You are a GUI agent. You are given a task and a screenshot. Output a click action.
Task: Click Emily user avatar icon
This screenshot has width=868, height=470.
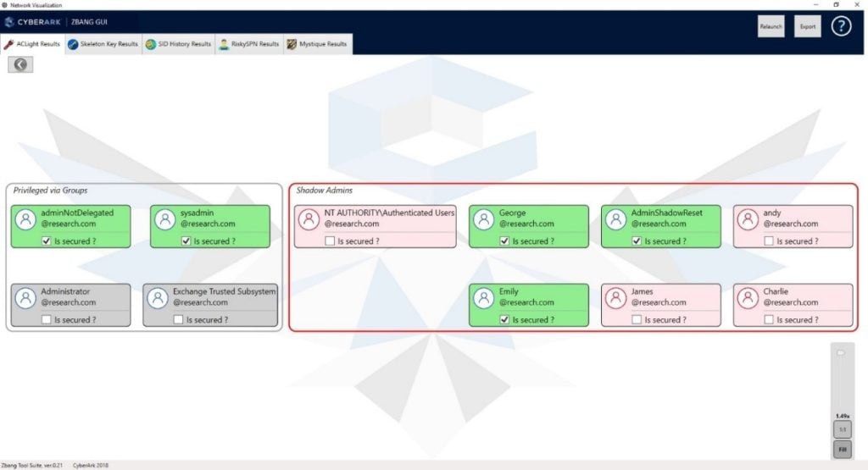point(484,298)
